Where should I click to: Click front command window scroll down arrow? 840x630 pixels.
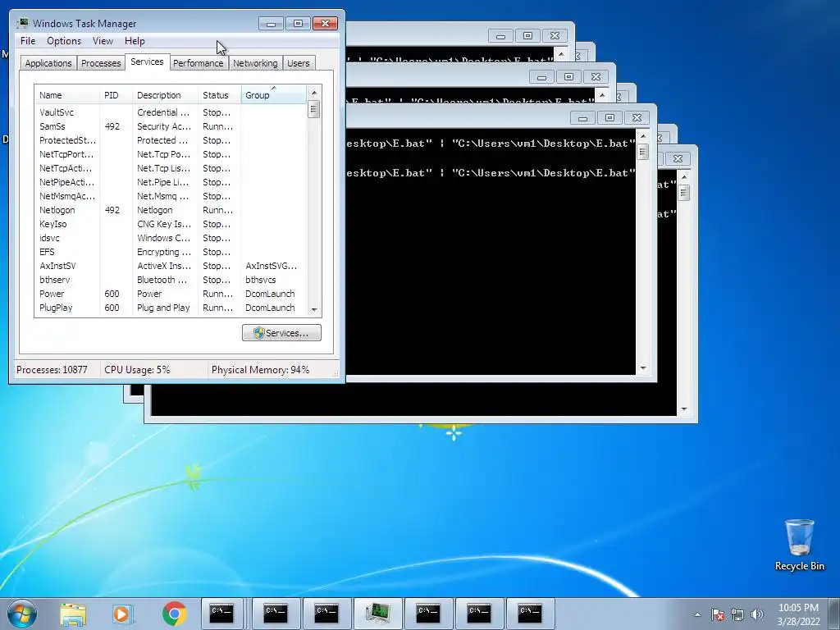click(x=643, y=368)
